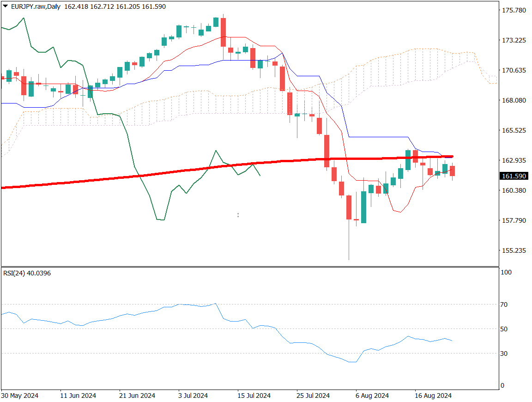Screen dimensions: 532x402
Task: Click the 175.780 price scale label
Action: pyautogui.click(x=514, y=10)
